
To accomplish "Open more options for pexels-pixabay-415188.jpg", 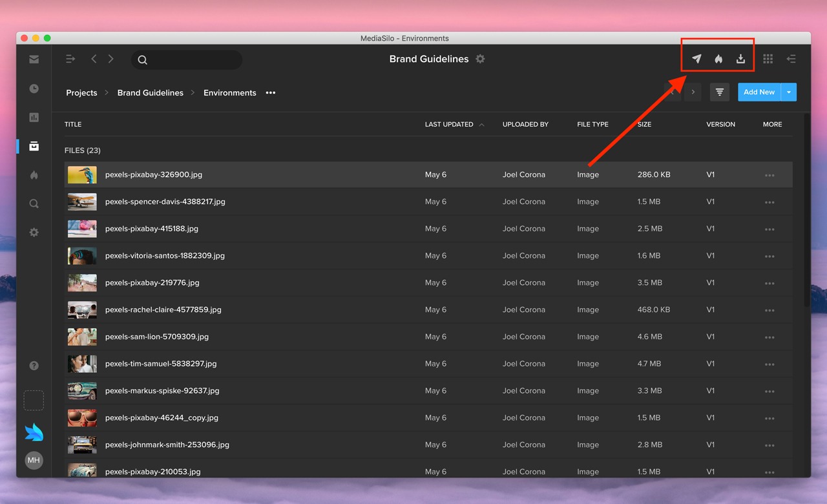I will pyautogui.click(x=769, y=229).
